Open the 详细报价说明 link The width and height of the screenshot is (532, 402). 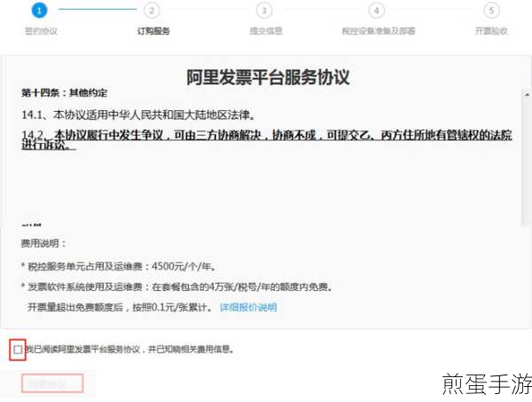pos(248,308)
